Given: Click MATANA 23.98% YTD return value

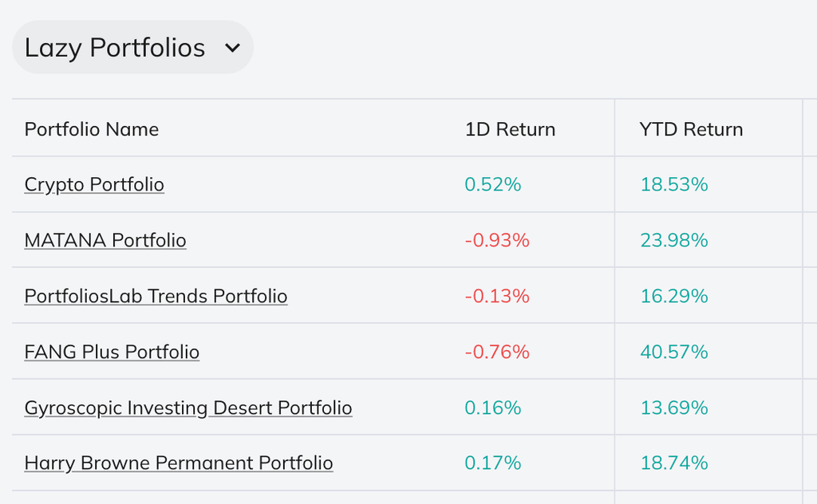Looking at the screenshot, I should pos(674,241).
